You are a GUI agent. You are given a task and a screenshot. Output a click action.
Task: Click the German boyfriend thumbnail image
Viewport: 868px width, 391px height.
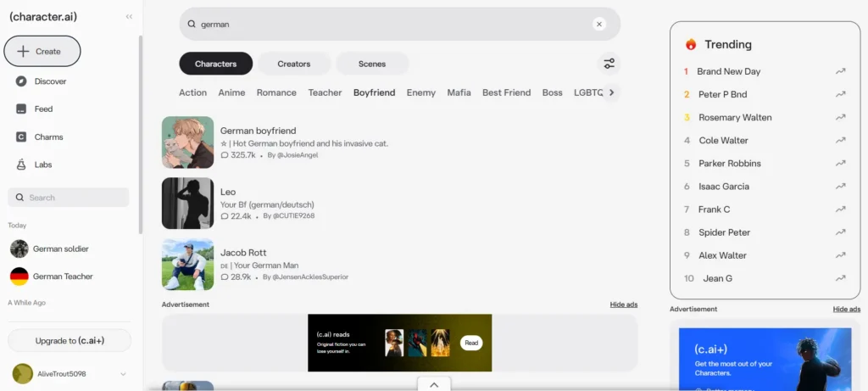coord(187,142)
